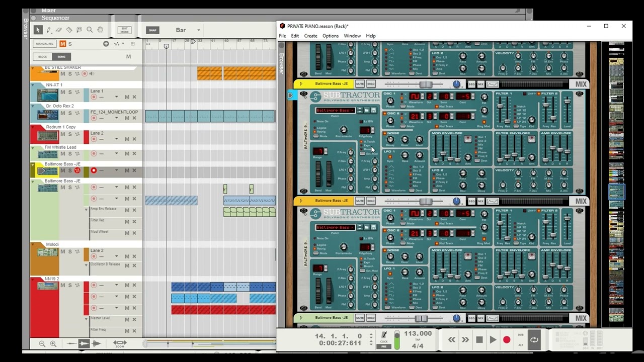Collapse the BE STILL SHAKER track
The height and width of the screenshot is (362, 644).
coord(33,68)
